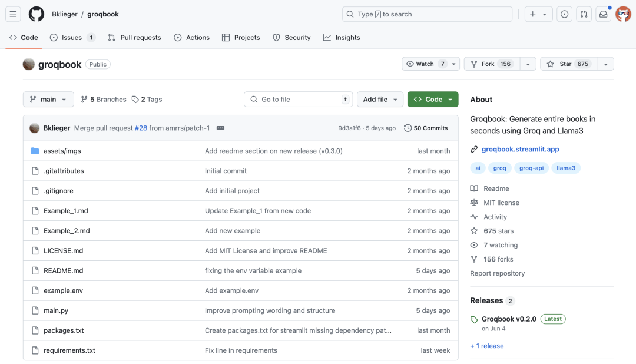636x364 pixels.
Task: Expand the commit message ellipsis
Action: click(220, 128)
